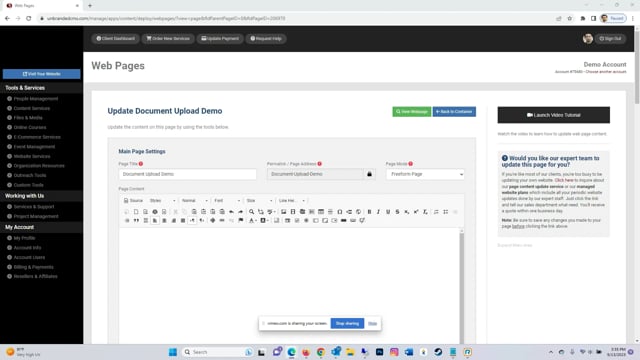Viewport: 640px width, 360px height.
Task: Insert a block quote using quotation icon
Action: (136, 220)
